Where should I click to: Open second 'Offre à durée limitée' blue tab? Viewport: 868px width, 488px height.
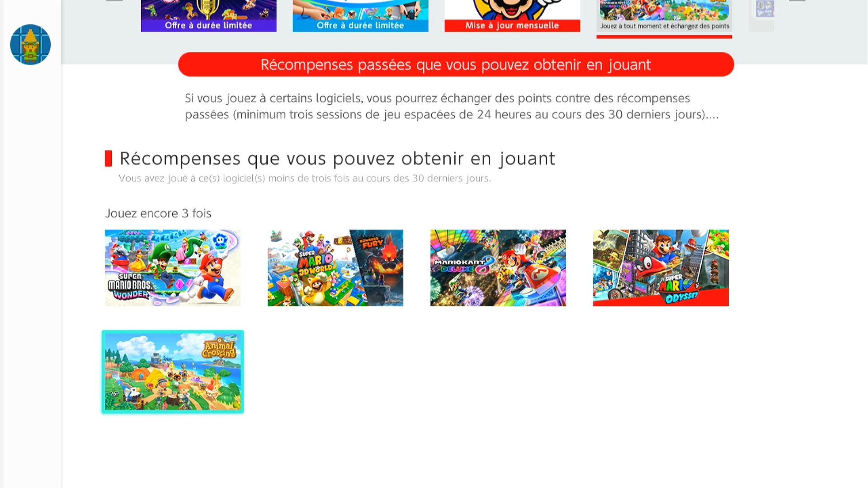[x=361, y=16]
